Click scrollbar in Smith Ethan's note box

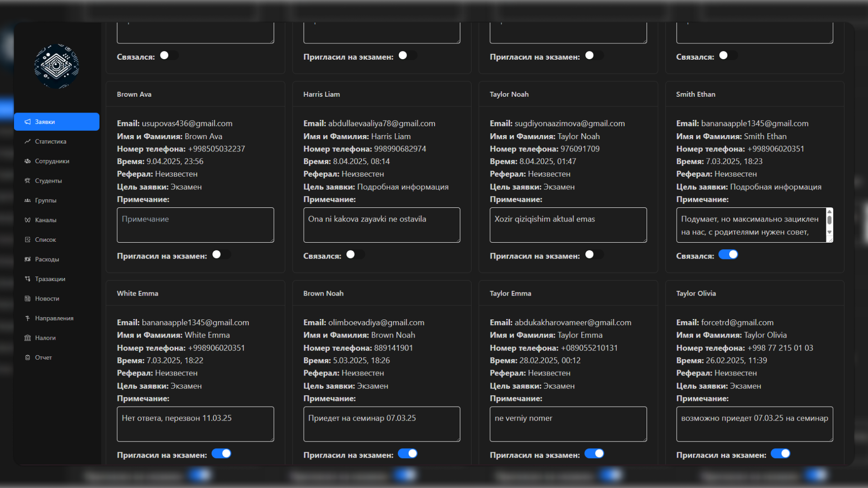click(x=829, y=220)
